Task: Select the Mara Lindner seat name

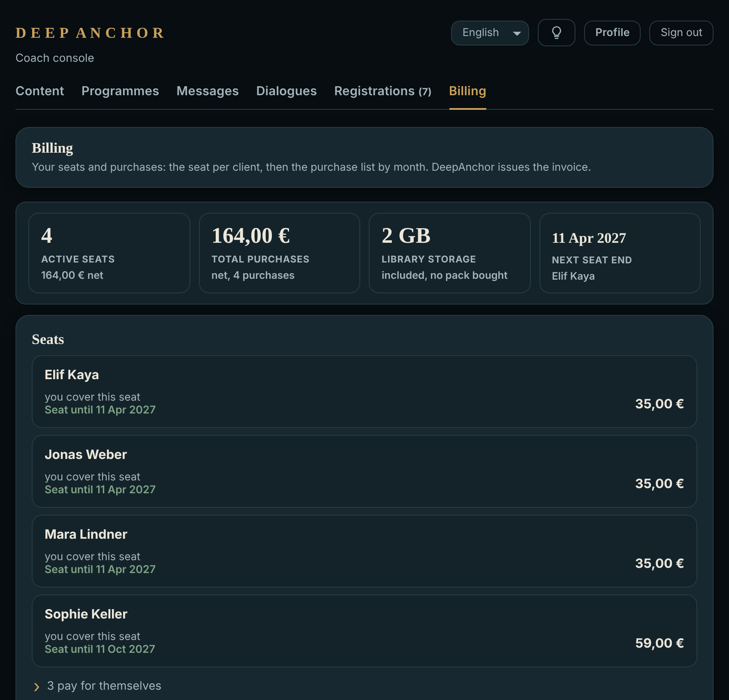Action: click(86, 534)
